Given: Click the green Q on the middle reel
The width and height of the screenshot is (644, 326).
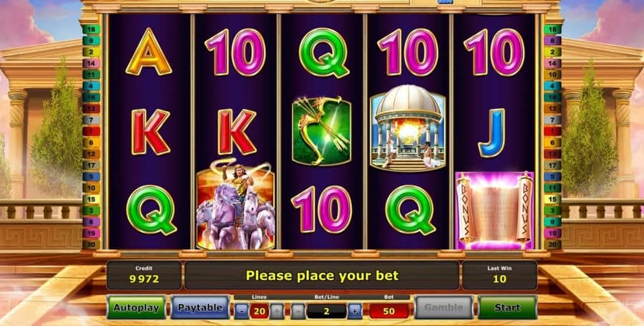Looking at the screenshot, I should pyautogui.click(x=323, y=52).
